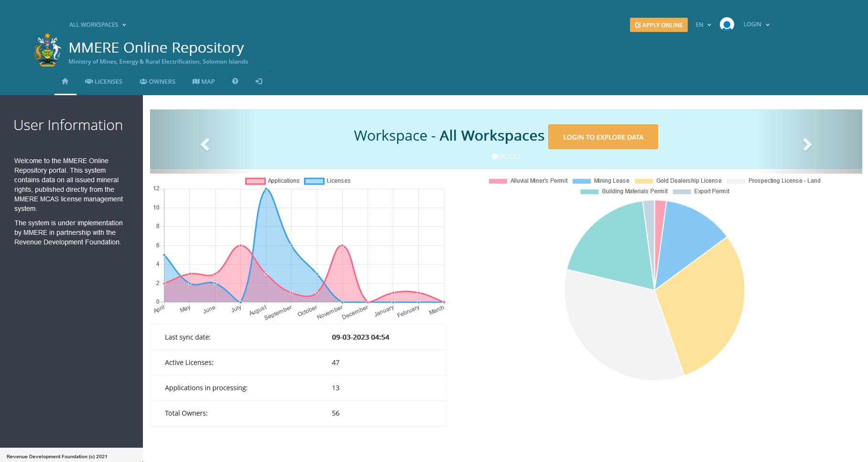This screenshot has height=462, width=868.
Task: Toggle Mining Lease legend item
Action: (601, 181)
